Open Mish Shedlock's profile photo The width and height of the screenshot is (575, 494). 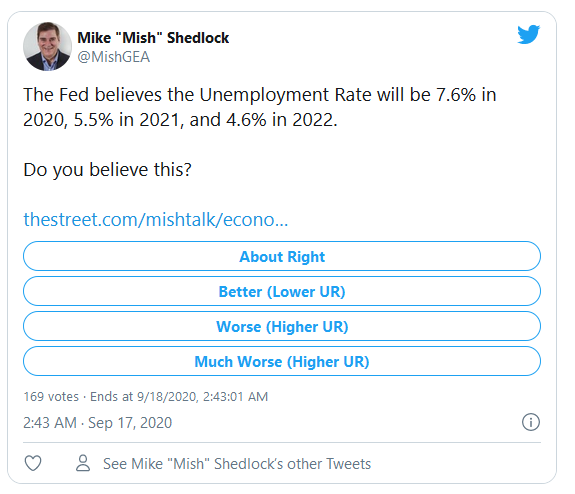tap(47, 46)
